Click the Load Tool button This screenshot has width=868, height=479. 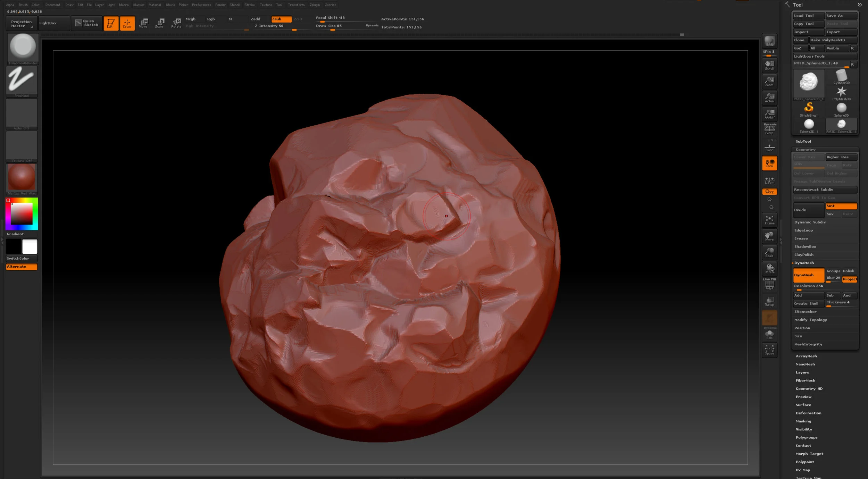tap(808, 16)
